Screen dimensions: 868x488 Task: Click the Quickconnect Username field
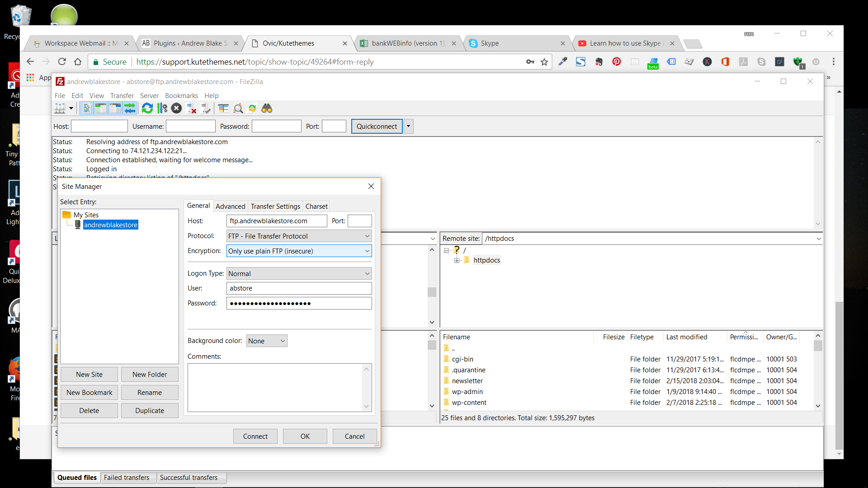pos(191,127)
